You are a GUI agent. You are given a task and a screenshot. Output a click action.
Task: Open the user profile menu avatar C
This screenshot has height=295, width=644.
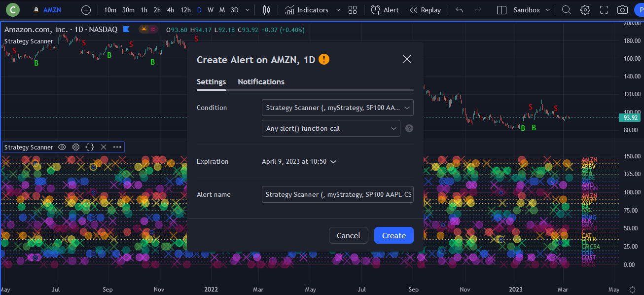tap(12, 10)
